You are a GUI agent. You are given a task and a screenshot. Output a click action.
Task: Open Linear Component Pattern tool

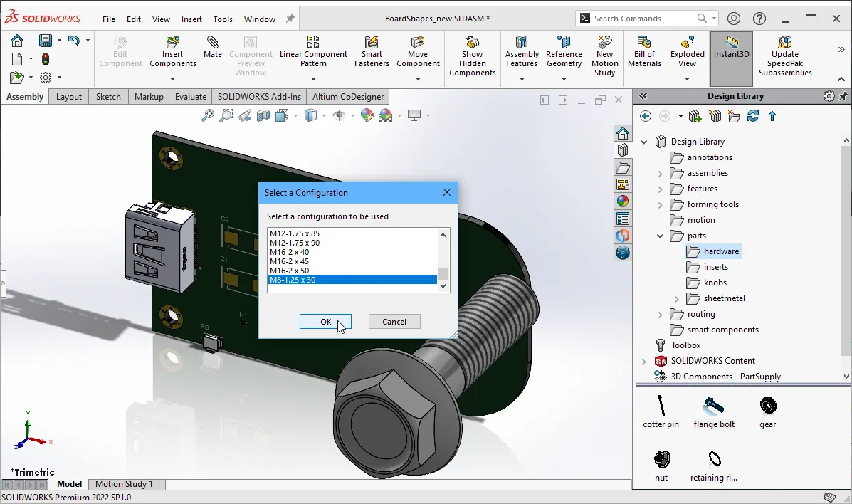click(313, 43)
